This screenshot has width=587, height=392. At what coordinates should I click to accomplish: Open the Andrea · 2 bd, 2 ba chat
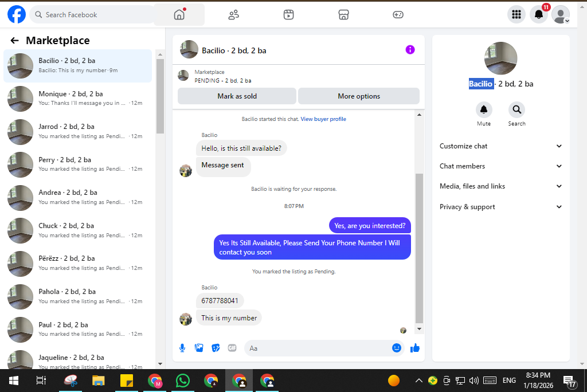point(78,197)
